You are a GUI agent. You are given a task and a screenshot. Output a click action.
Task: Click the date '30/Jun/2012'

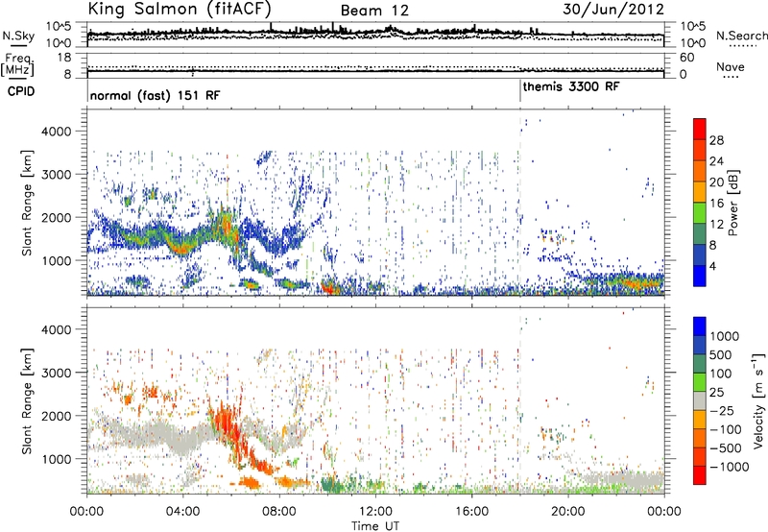point(613,10)
